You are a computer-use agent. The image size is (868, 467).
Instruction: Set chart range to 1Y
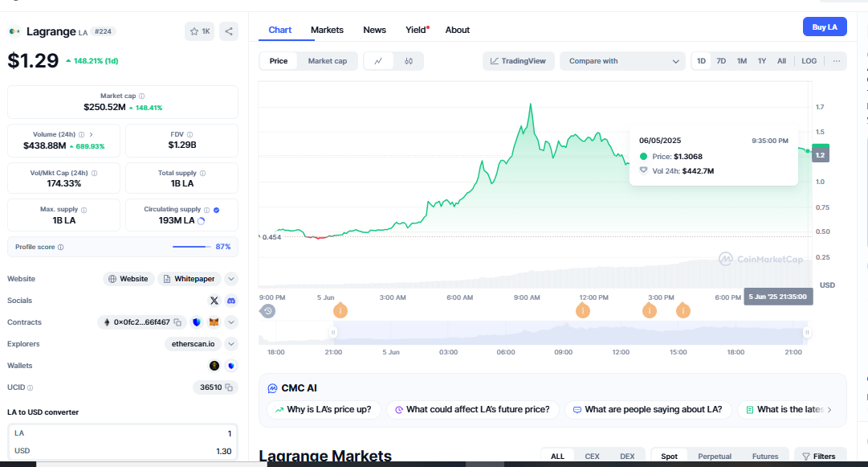[x=762, y=61]
